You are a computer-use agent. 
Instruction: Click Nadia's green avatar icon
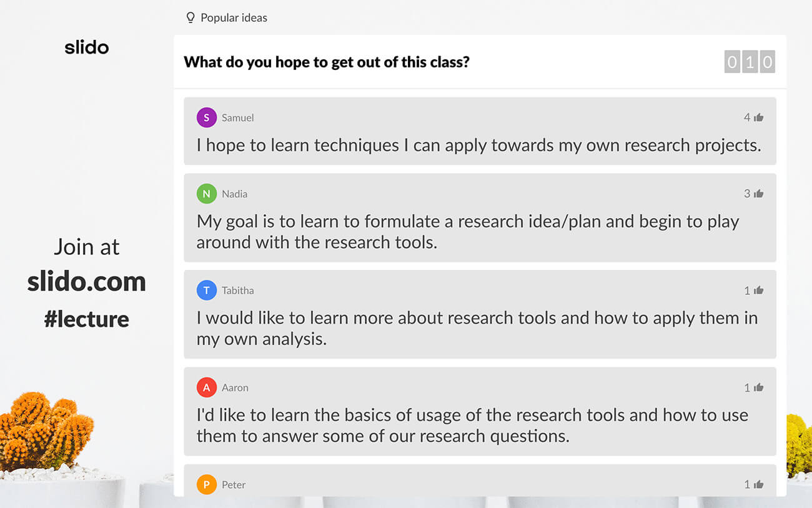click(x=207, y=194)
